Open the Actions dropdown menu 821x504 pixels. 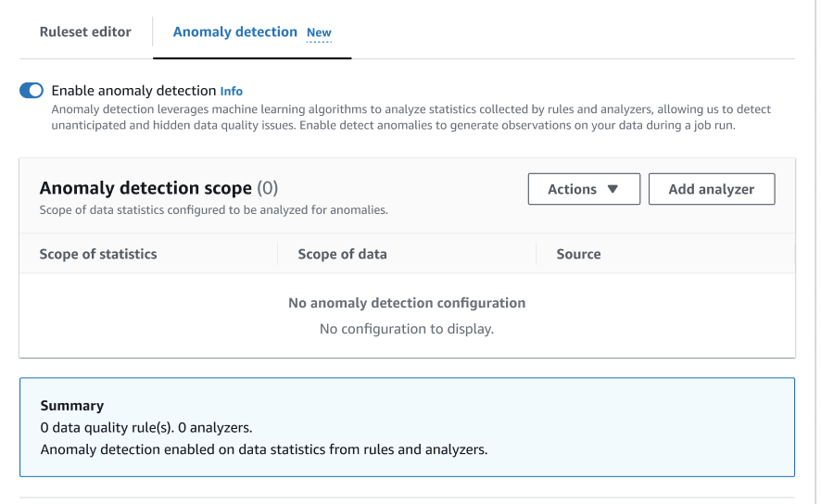583,189
